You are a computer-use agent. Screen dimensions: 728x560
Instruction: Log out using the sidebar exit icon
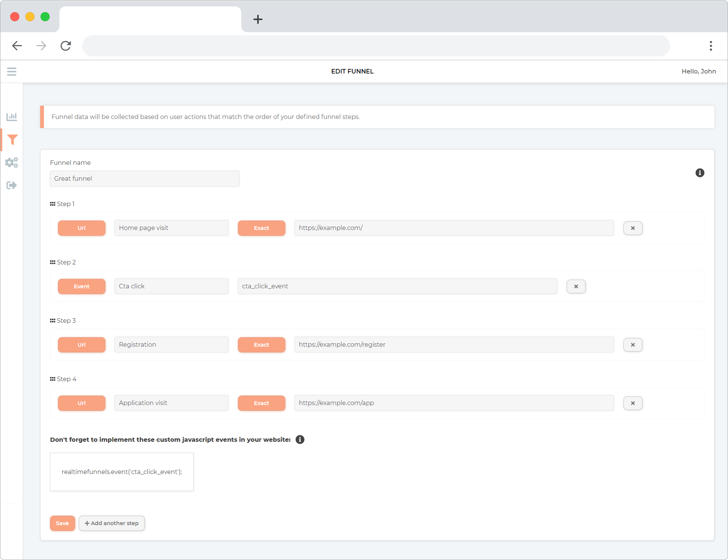(12, 185)
